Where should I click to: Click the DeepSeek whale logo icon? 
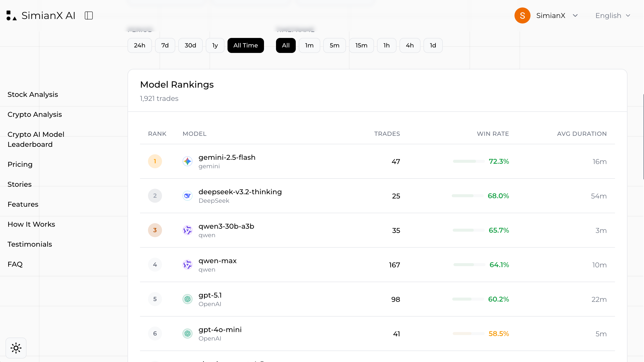(187, 196)
